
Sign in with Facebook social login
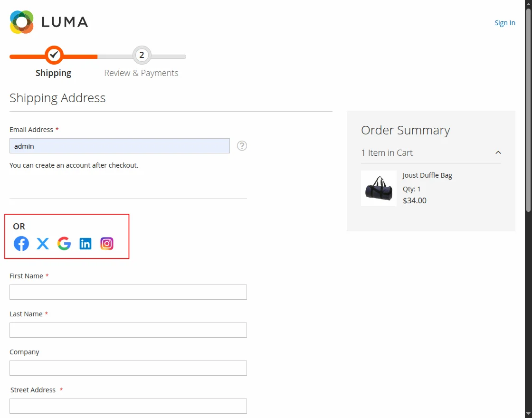(x=21, y=243)
